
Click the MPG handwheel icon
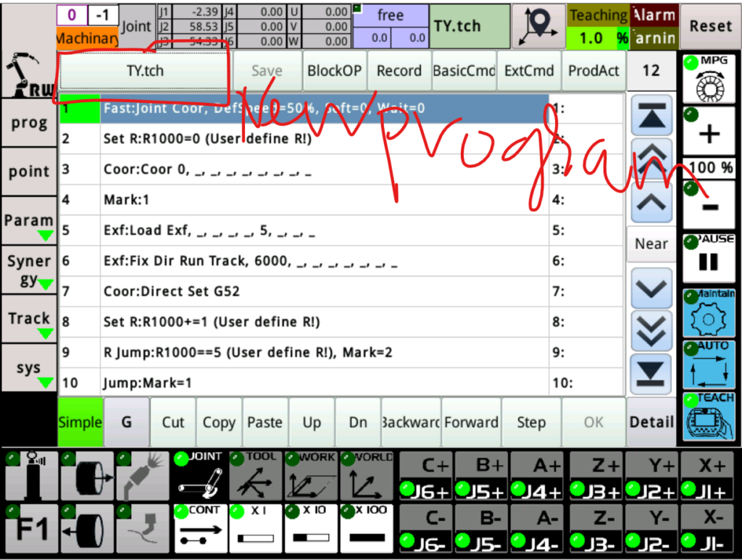pos(709,78)
